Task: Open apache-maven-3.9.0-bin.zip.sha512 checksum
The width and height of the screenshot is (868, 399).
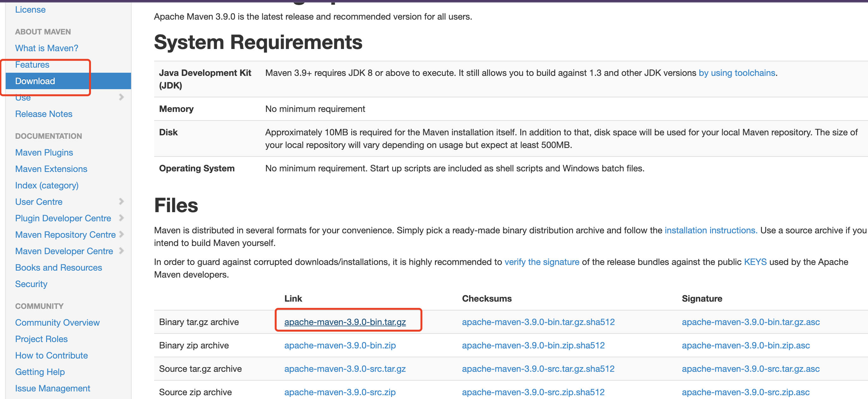Action: 533,345
